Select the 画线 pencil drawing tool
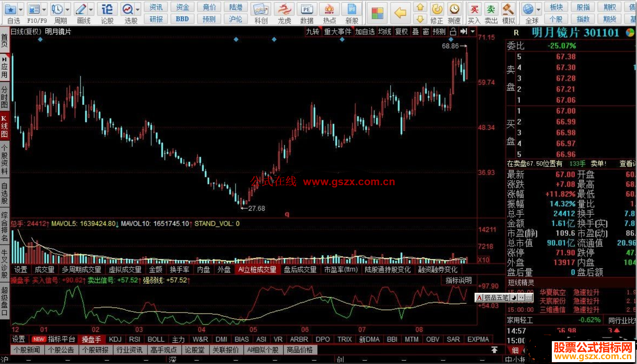Image resolution: width=637 pixels, height=364 pixels. 81,9
